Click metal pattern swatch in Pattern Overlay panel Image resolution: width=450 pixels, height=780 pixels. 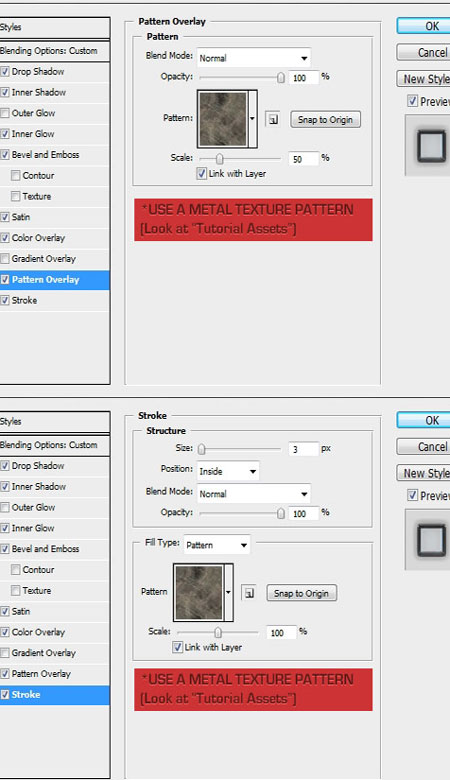[x=223, y=119]
